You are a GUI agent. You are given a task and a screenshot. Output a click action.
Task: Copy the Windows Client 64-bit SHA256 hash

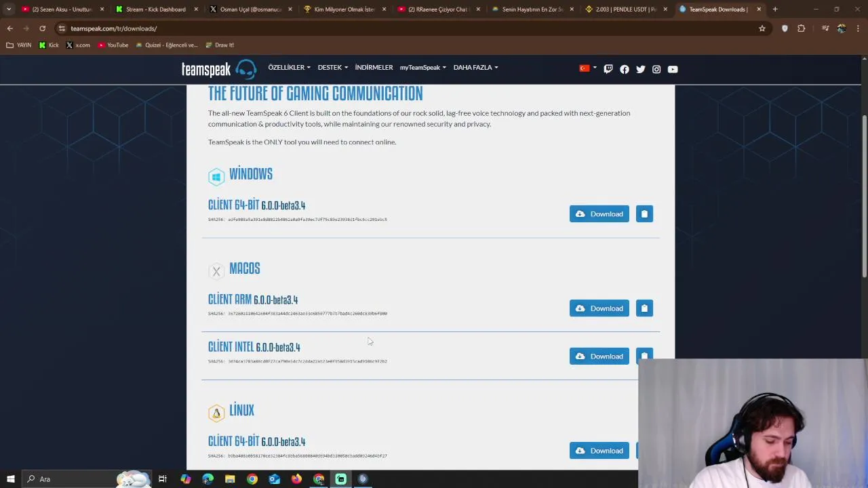644,214
